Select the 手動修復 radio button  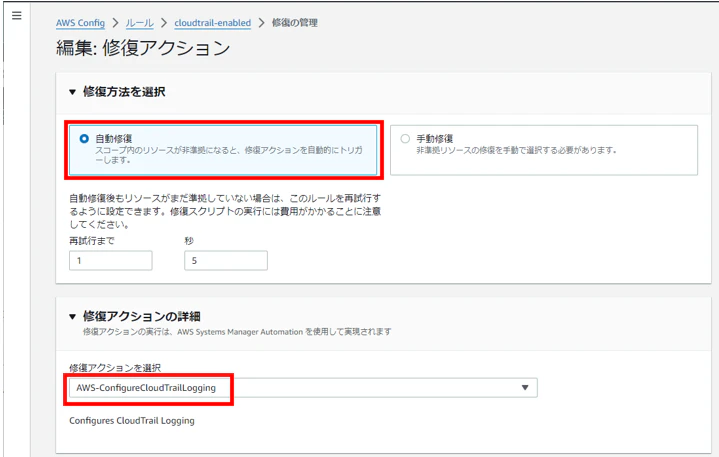tap(405, 138)
